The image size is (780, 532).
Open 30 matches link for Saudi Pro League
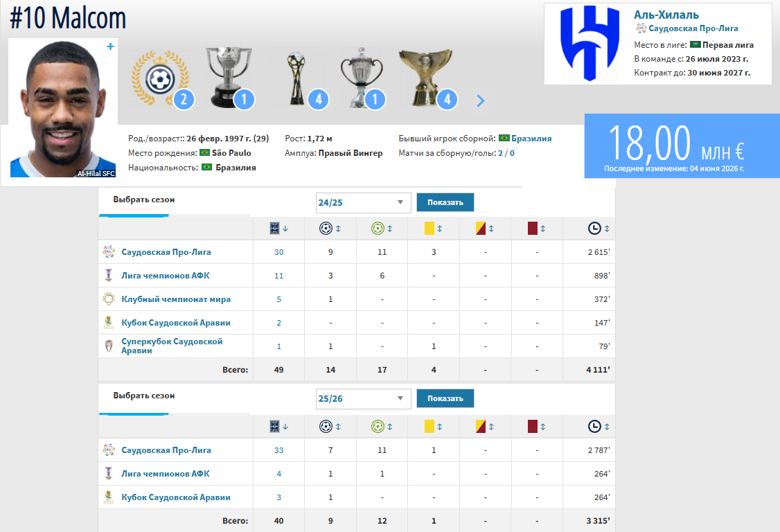[x=278, y=252]
